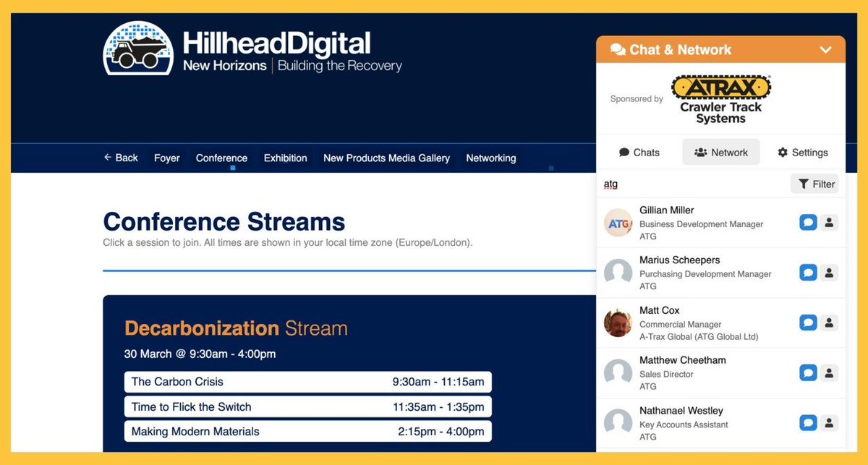Click 'A-Trax Global (ATG Global Ltd)' text
Screen dimensions: 868x465
tap(699, 336)
